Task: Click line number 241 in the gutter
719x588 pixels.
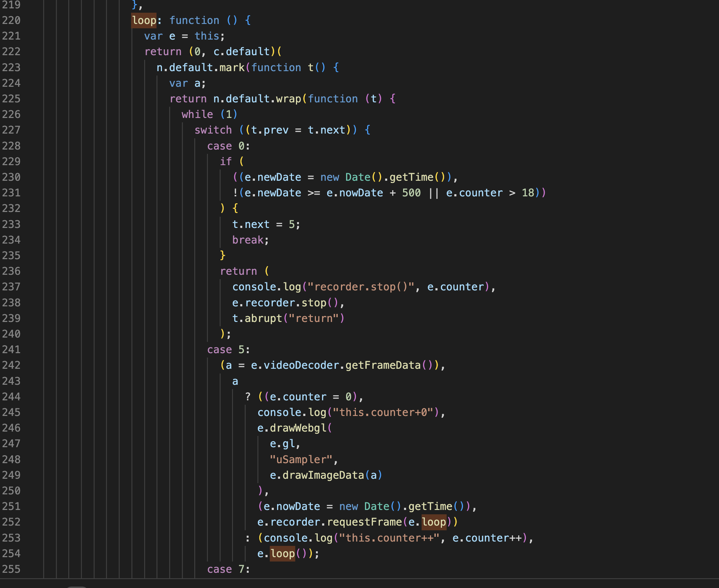Action: click(x=11, y=350)
